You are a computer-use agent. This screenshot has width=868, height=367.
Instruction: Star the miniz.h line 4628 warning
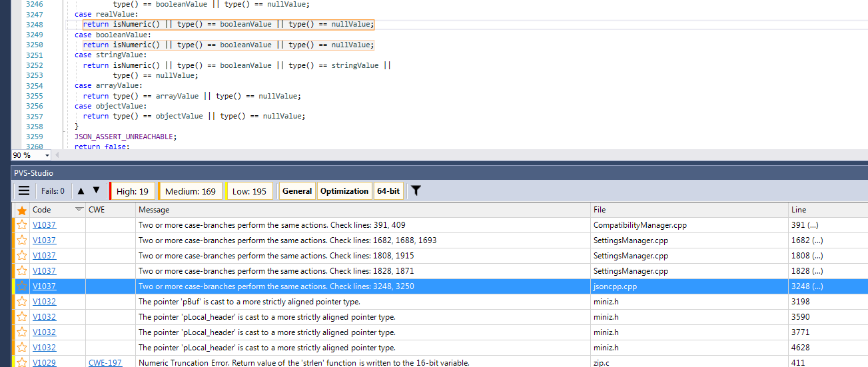click(22, 348)
